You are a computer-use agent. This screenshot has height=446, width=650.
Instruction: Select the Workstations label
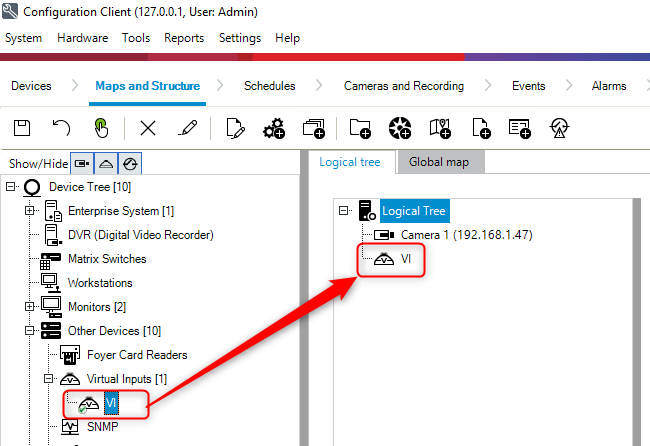[x=100, y=283]
